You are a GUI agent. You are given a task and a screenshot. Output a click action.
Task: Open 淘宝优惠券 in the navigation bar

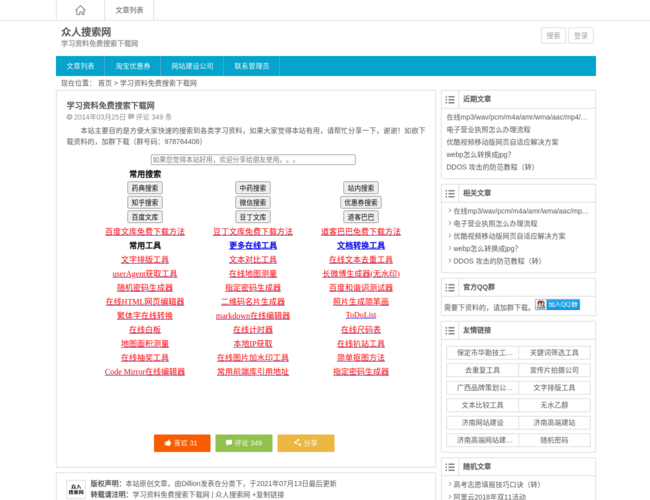[133, 66]
